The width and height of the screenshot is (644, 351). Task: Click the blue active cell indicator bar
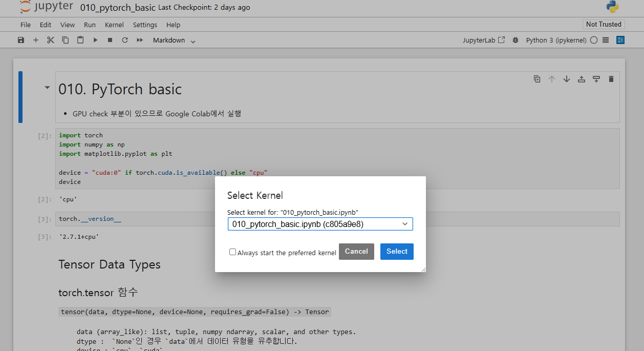20,97
